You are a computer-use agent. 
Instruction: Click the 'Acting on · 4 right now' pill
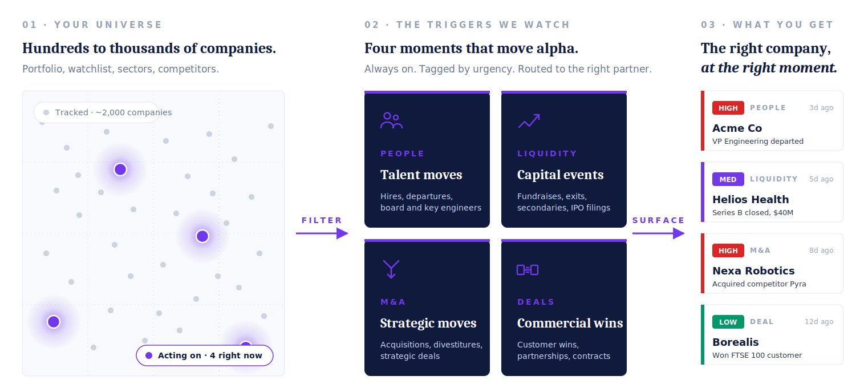tap(204, 355)
